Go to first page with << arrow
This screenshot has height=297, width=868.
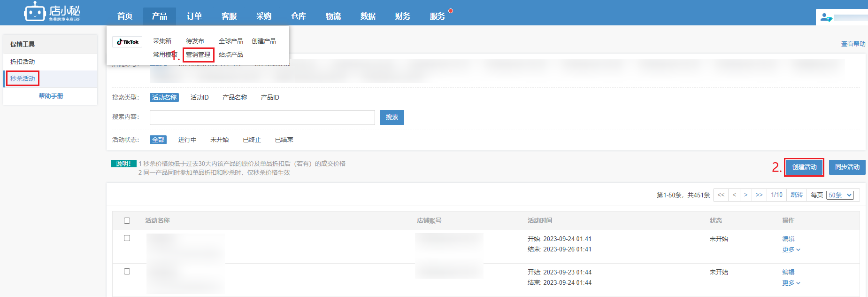click(x=721, y=195)
